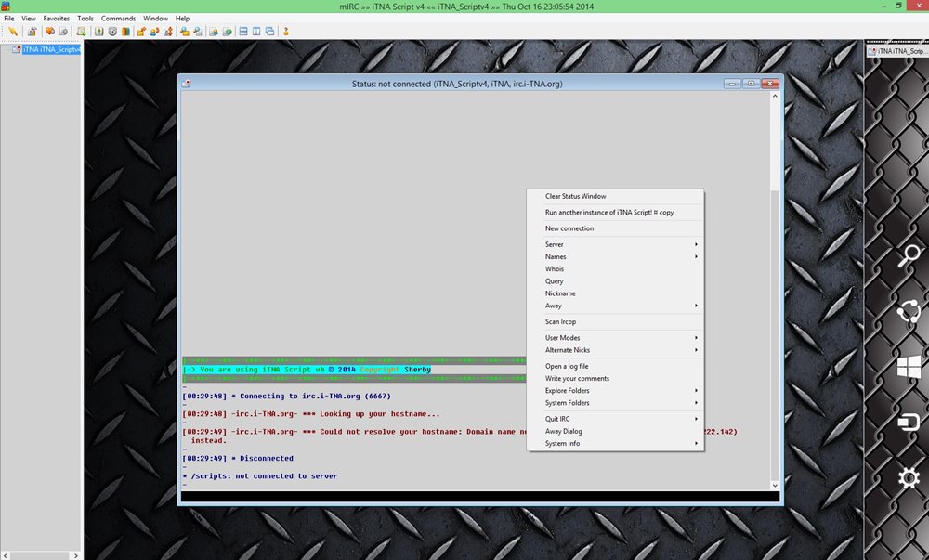929x560 pixels.
Task: Click the Tile Vertical windows icon
Action: point(256,32)
